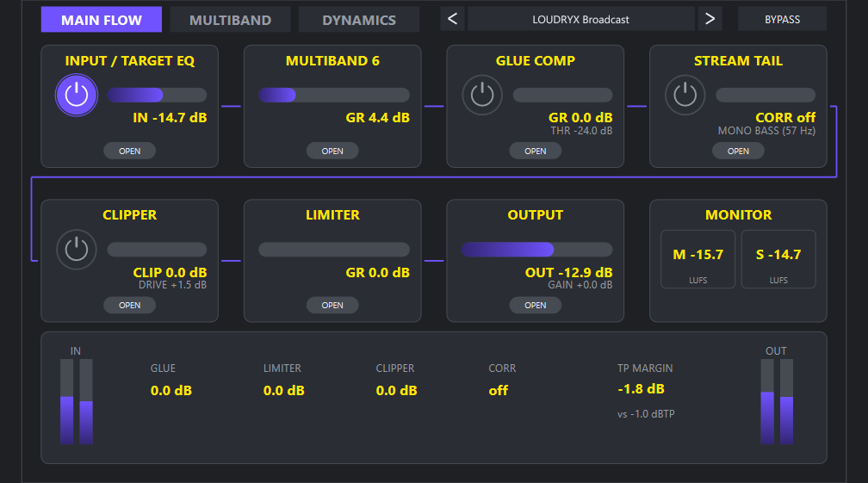Viewport: 868px width, 483px height.
Task: Open the LOUDRYX Broadcast preset selector
Action: [x=580, y=19]
